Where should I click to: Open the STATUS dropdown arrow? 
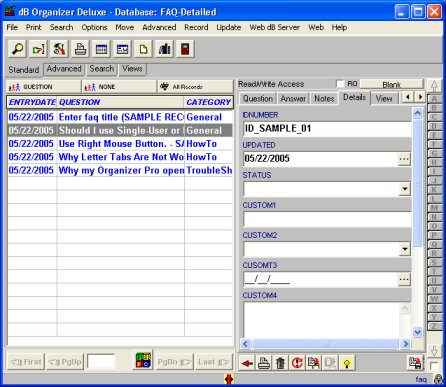404,189
